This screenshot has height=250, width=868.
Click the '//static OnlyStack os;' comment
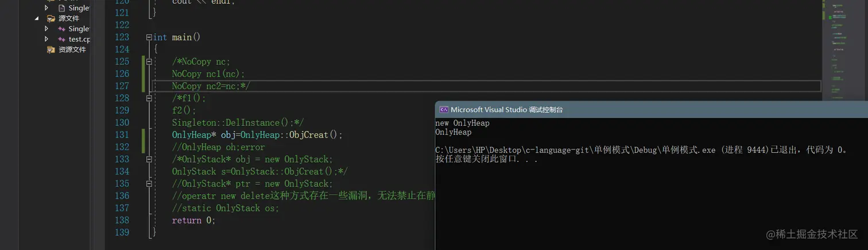coord(226,208)
